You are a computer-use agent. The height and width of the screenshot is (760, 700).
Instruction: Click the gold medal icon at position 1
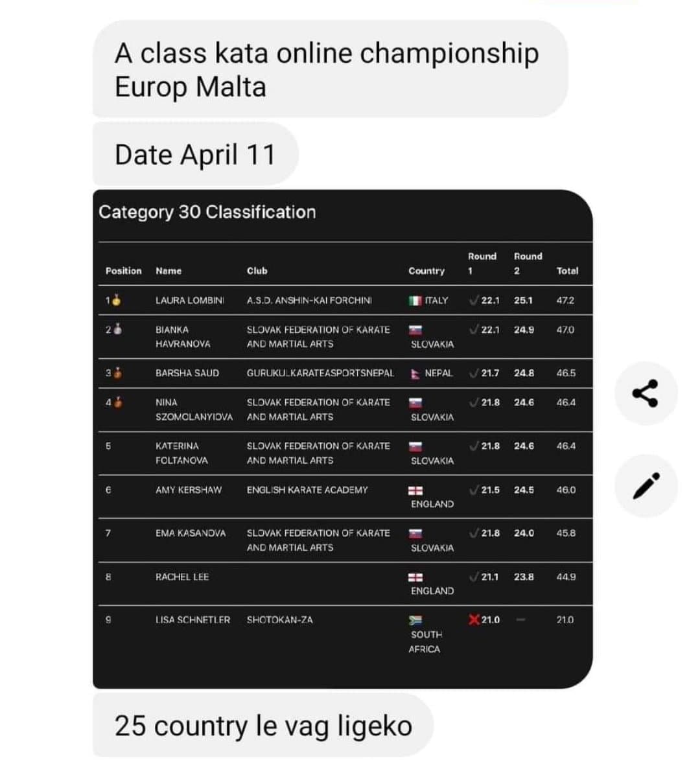(117, 300)
